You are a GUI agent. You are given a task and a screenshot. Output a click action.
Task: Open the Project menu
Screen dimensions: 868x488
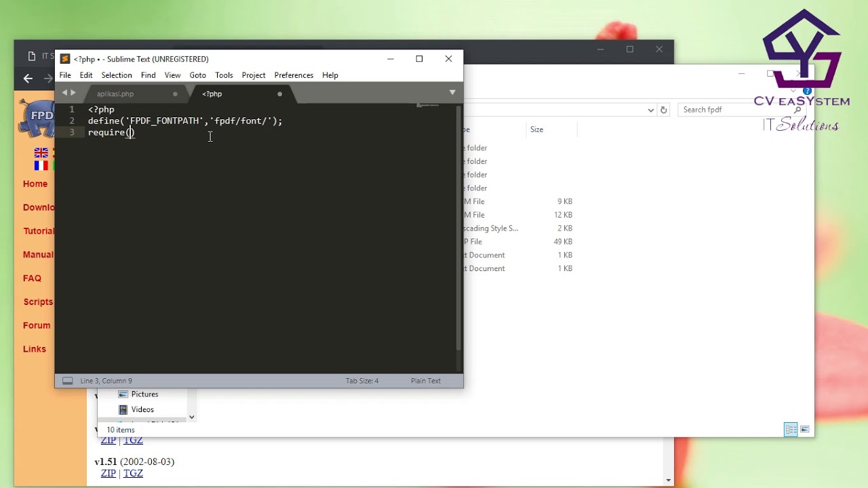(254, 75)
